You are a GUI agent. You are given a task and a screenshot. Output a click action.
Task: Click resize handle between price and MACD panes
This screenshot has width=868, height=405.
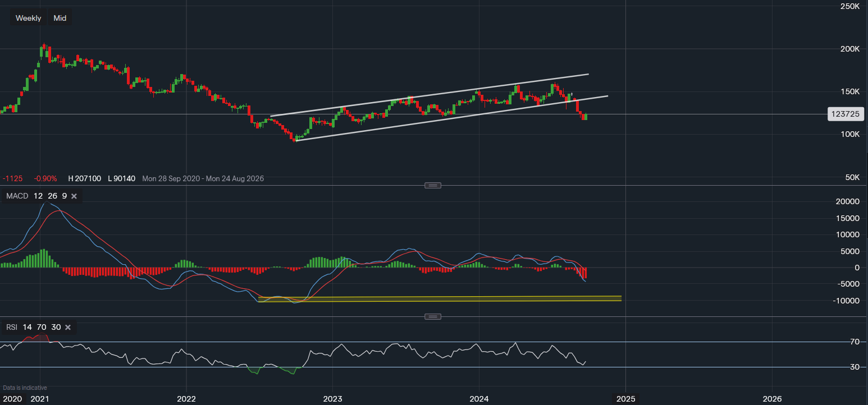(x=433, y=186)
